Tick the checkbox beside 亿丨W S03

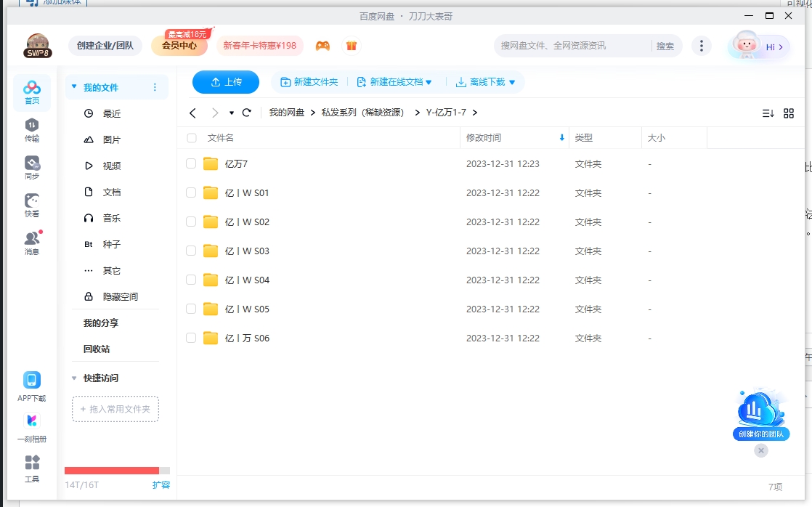point(190,251)
